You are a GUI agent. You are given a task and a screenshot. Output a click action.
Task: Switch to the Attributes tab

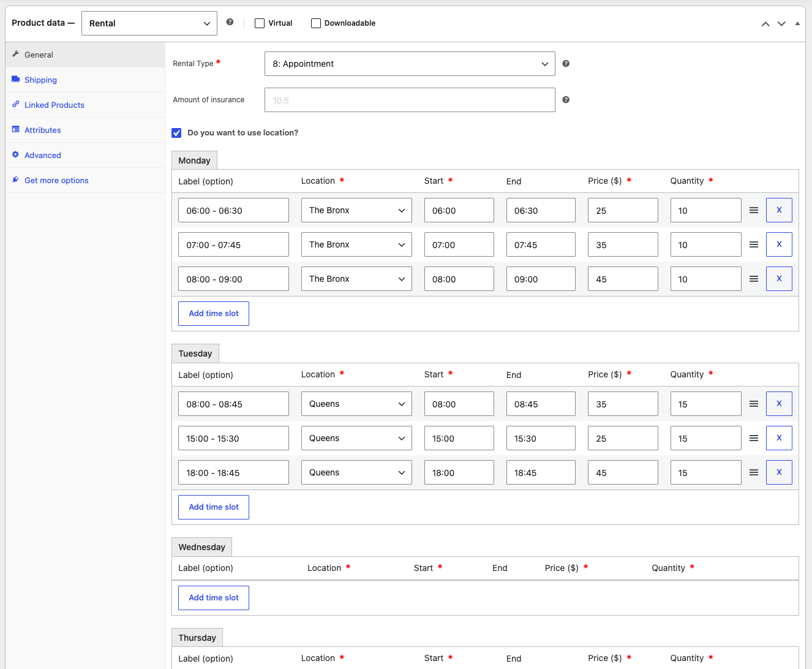pyautogui.click(x=85, y=130)
